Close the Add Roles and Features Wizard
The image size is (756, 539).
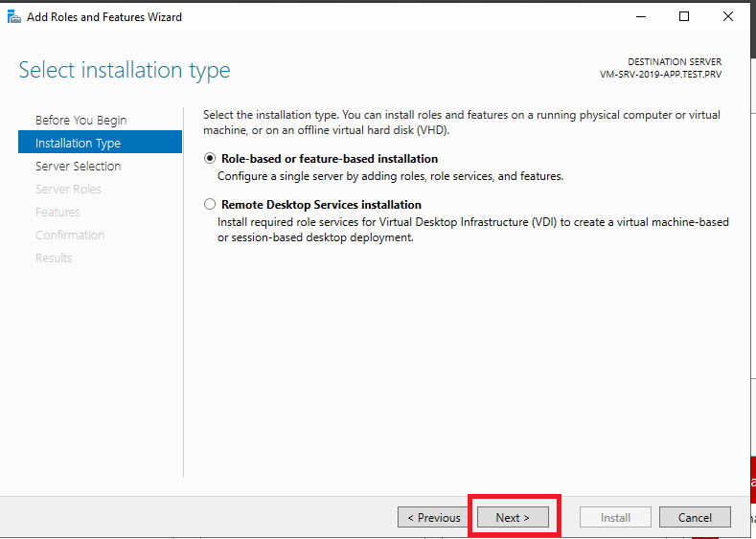click(728, 17)
